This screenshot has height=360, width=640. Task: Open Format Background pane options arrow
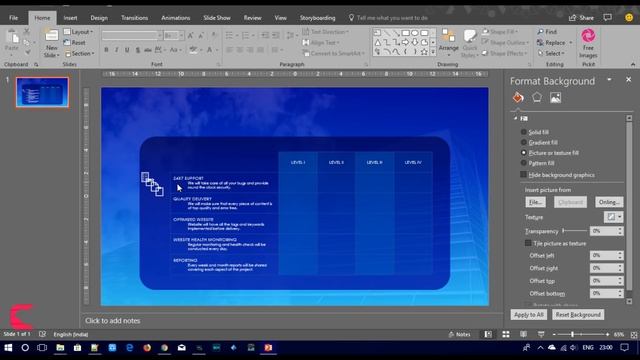609,80
